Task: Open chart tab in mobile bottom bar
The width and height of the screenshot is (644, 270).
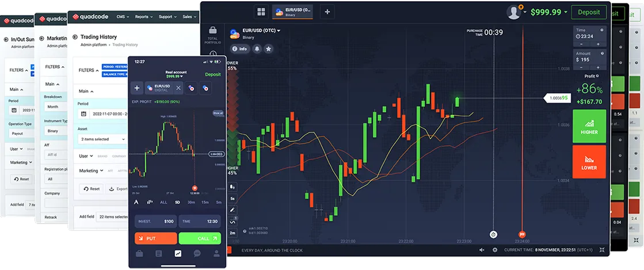Action: 178,253
